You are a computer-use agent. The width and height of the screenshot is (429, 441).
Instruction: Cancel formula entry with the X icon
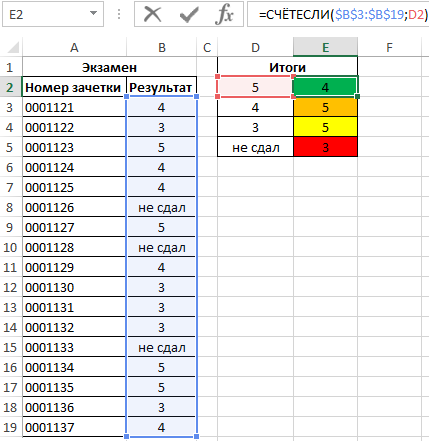[x=152, y=14]
